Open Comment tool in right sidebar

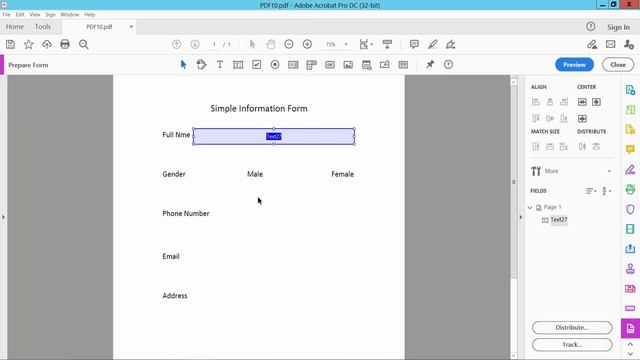(630, 149)
